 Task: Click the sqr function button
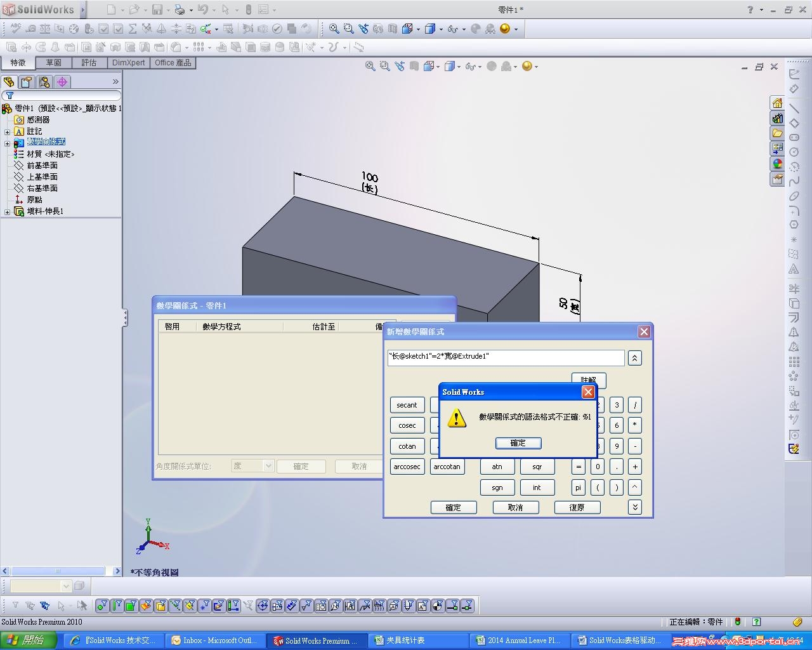click(x=537, y=467)
